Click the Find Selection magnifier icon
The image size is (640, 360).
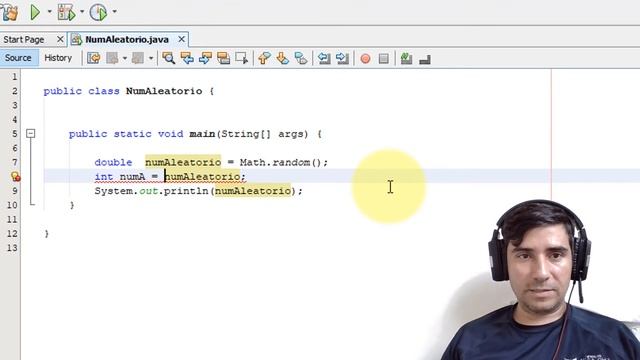[x=169, y=58]
